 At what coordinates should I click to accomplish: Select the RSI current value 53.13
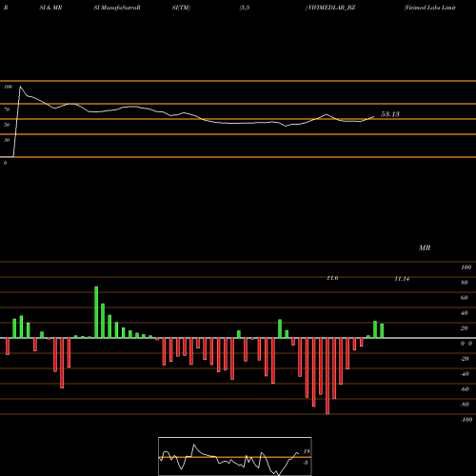click(x=390, y=114)
